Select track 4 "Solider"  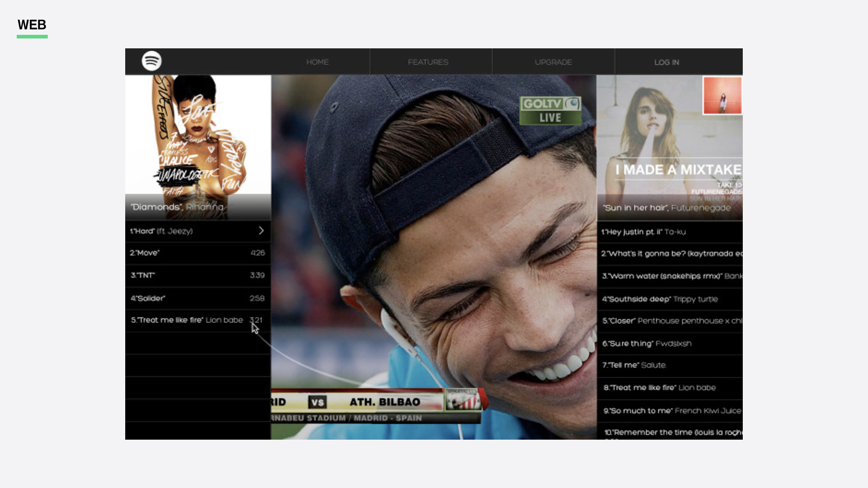(x=198, y=298)
